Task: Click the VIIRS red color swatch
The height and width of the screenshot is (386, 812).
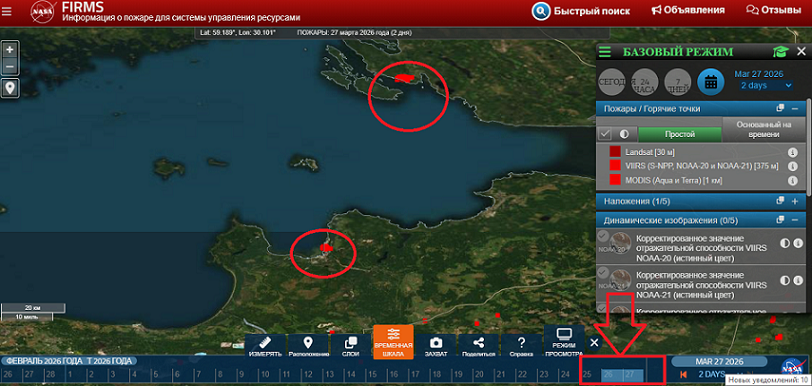Action: [x=615, y=166]
